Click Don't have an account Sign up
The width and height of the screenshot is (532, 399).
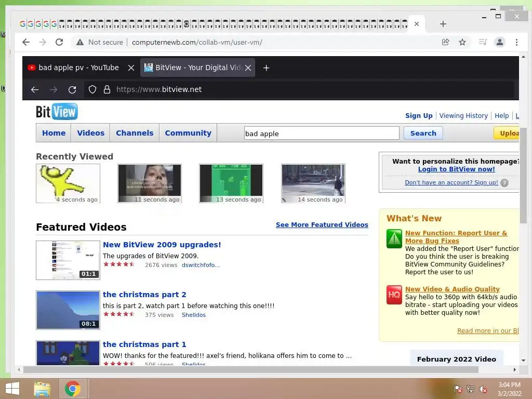pos(451,182)
